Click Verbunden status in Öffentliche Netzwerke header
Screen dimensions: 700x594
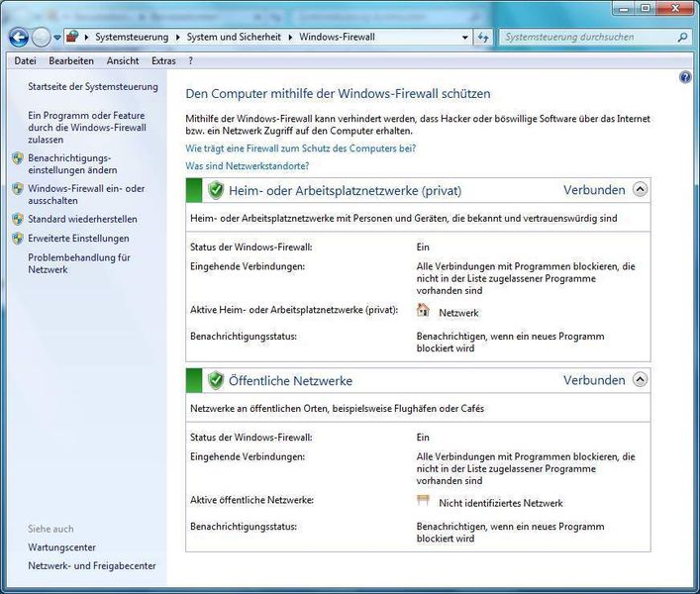tap(594, 380)
